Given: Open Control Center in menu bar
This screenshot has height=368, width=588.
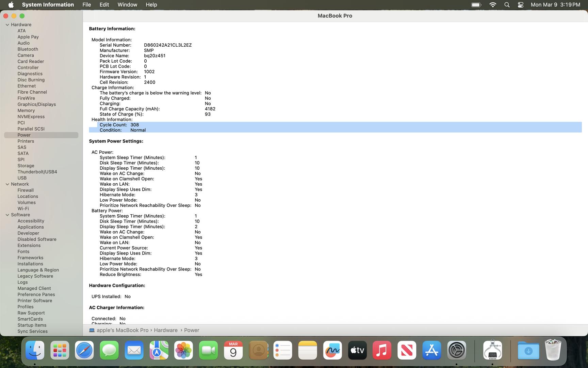Looking at the screenshot, I should click(520, 5).
